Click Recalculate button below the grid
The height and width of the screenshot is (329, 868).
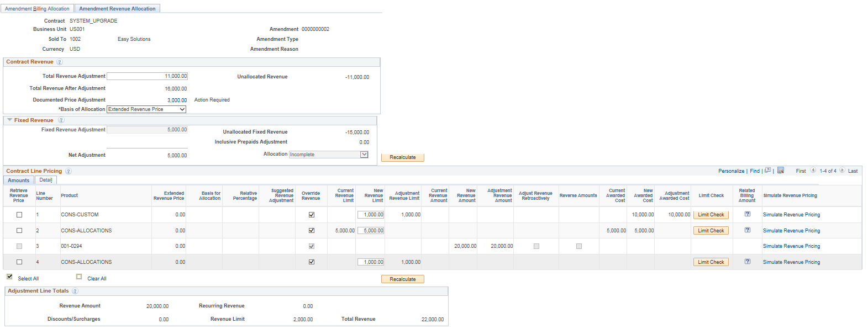pos(403,279)
